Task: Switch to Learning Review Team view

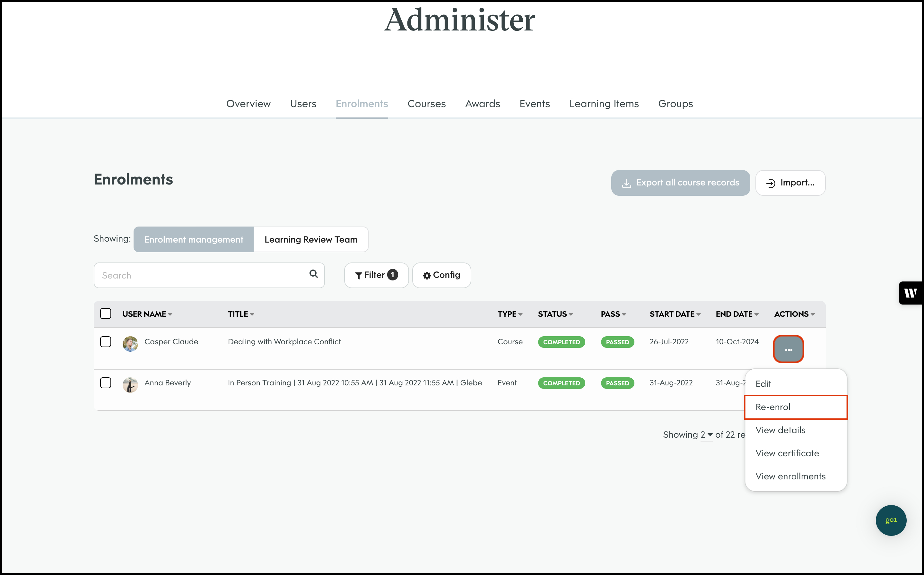Action: pos(310,240)
